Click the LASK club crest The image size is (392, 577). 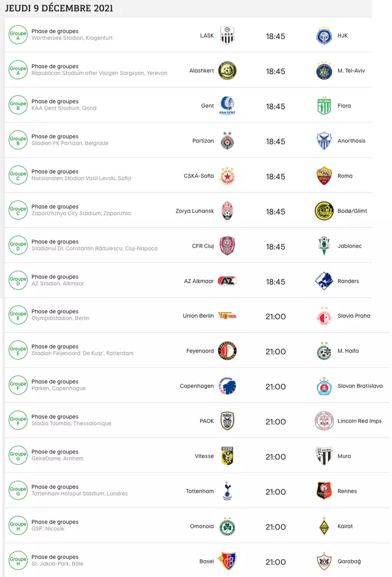[x=227, y=35]
